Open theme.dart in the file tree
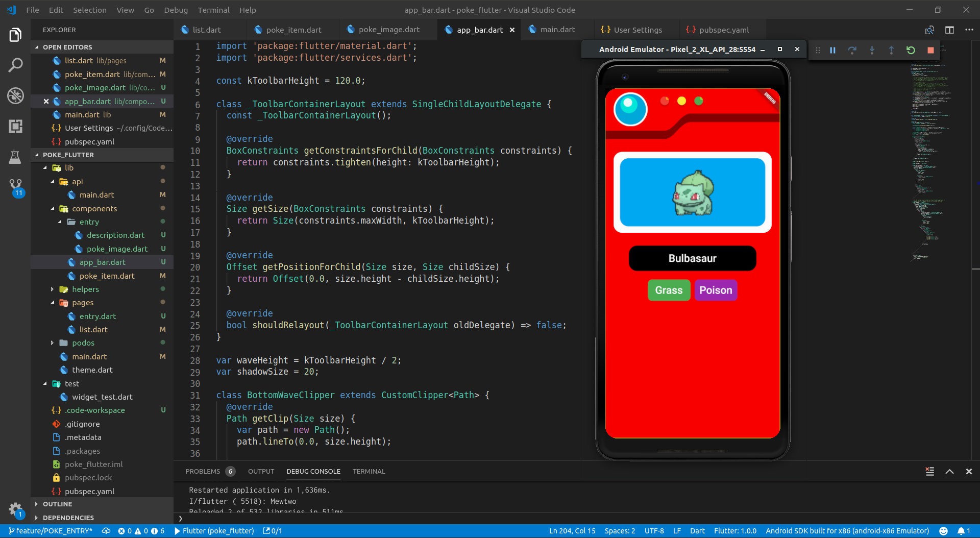The image size is (980, 538). point(92,370)
